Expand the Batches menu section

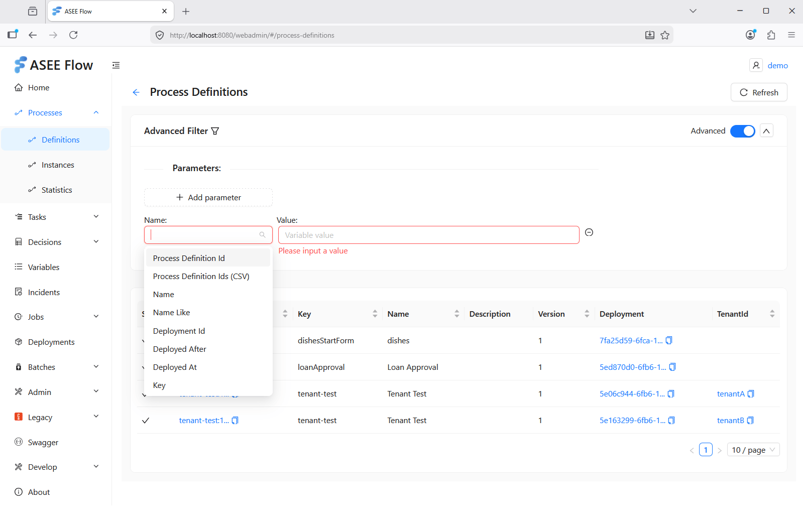coord(96,367)
